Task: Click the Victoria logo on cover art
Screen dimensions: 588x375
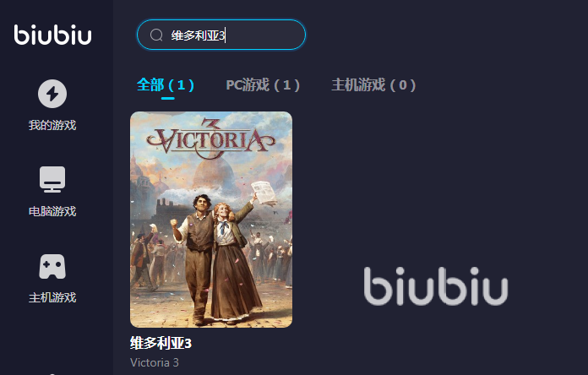Action: tap(210, 139)
